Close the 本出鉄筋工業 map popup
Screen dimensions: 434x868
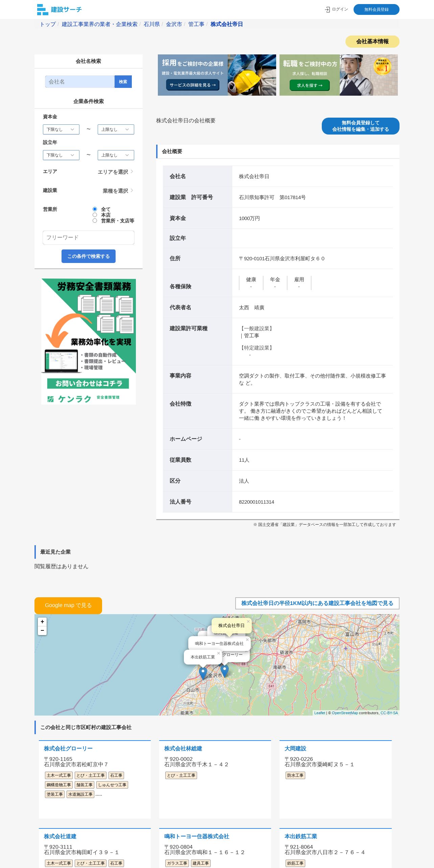pos(218,653)
